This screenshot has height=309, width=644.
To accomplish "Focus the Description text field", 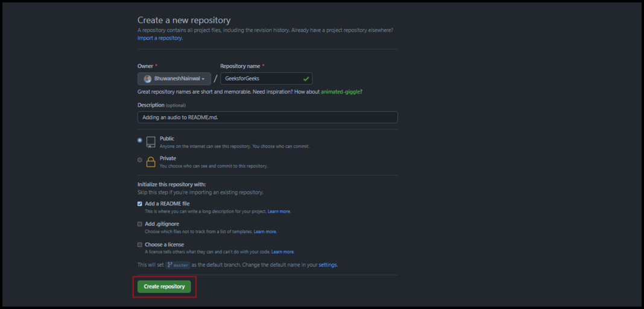I will click(267, 117).
